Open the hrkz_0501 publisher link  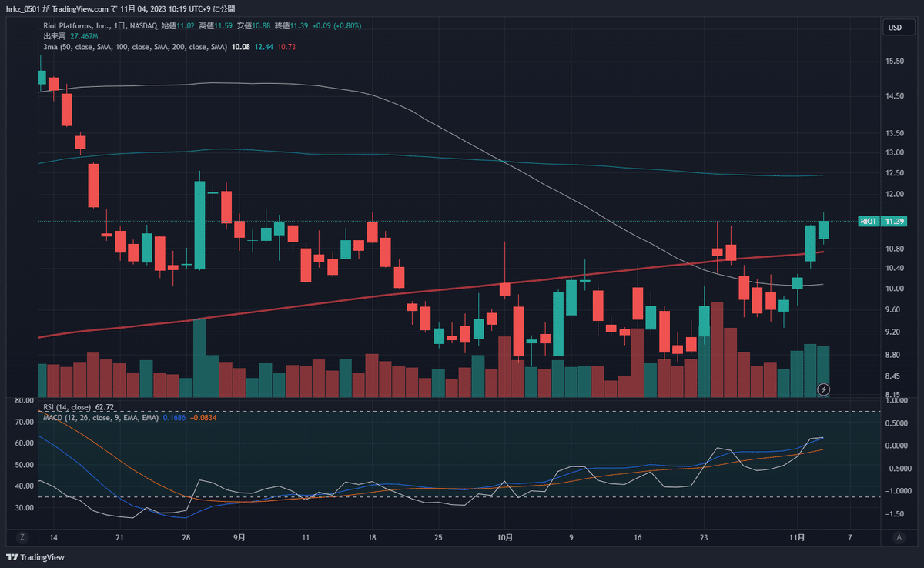point(23,7)
